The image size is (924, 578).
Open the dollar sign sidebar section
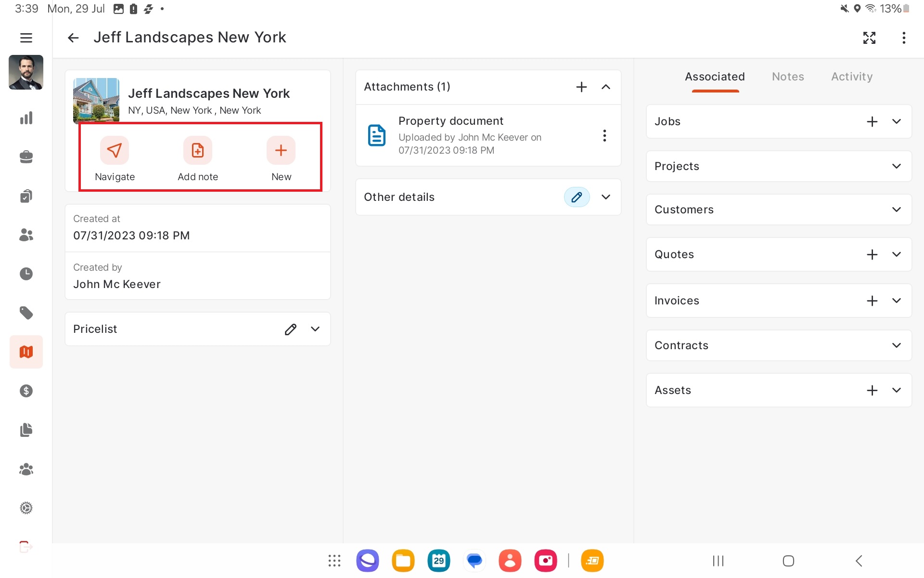click(x=26, y=391)
